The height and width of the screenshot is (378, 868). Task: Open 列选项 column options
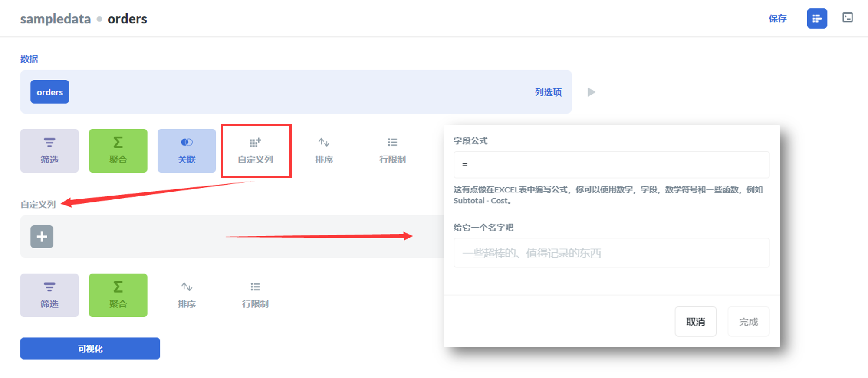tap(548, 92)
